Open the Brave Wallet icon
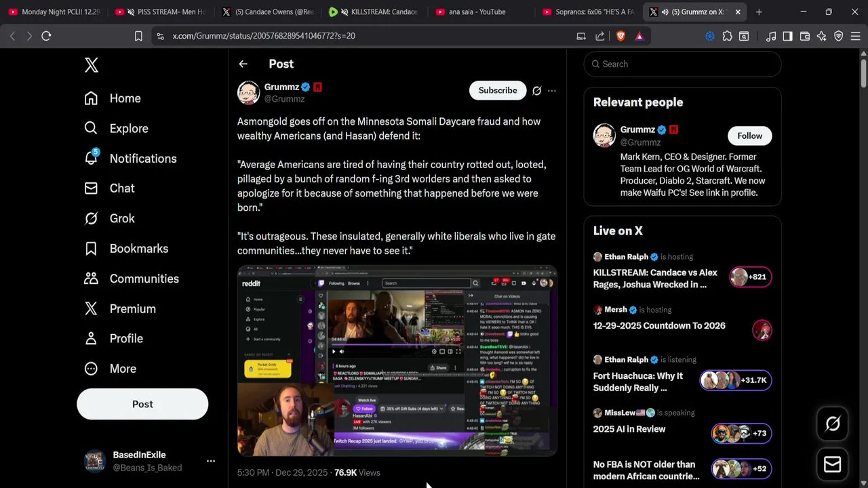This screenshot has height=488, width=868. click(805, 36)
